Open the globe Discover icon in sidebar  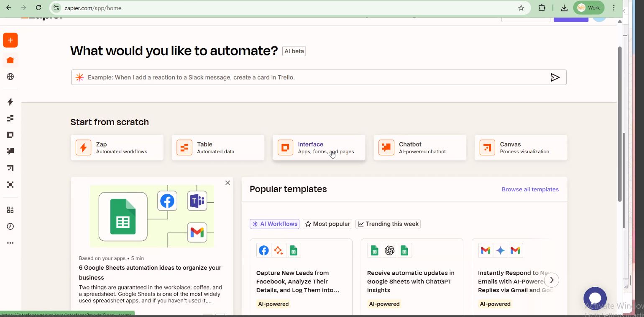click(10, 77)
